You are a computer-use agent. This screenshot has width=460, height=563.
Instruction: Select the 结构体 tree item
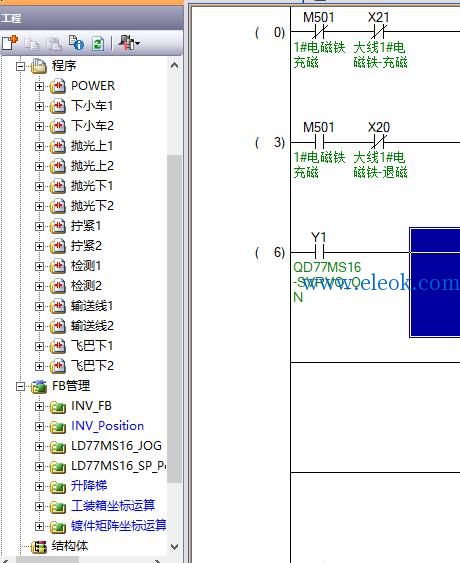click(70, 546)
